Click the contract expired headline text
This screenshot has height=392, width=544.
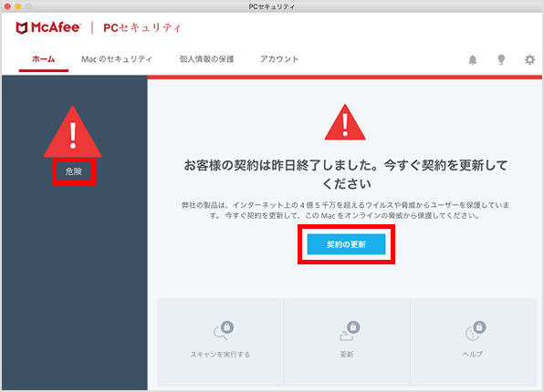[x=346, y=174]
